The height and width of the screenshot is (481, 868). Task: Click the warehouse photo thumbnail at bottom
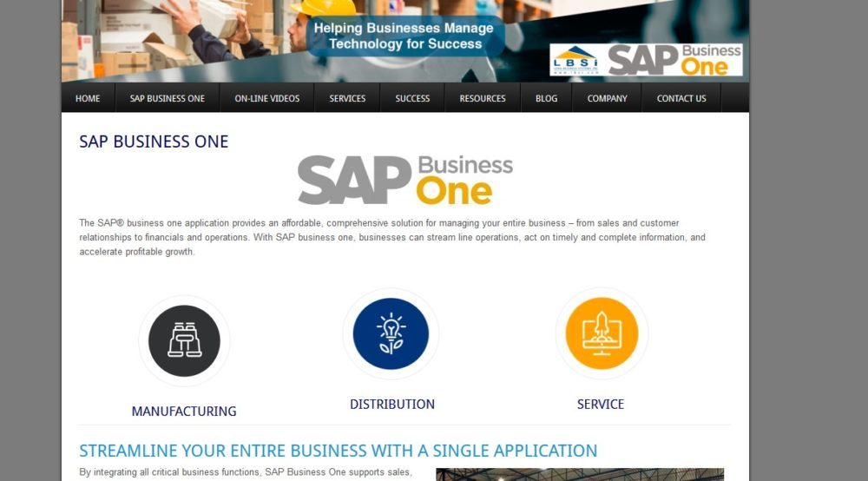[580, 474]
